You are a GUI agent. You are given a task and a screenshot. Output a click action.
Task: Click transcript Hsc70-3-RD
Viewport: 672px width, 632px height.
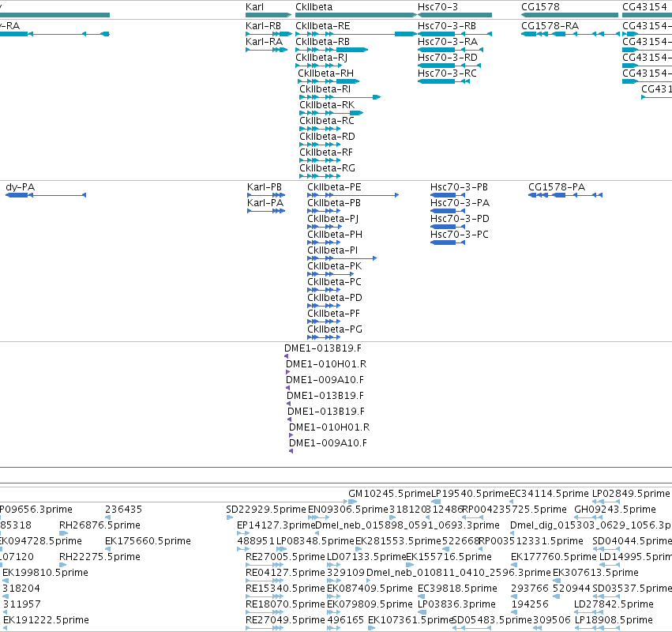click(x=448, y=58)
